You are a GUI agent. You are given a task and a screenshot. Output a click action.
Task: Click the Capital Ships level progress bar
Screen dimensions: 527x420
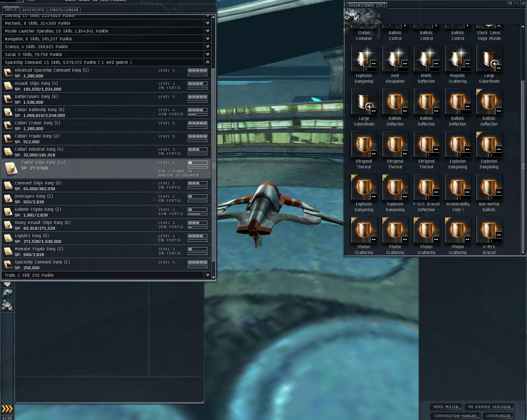point(198,163)
